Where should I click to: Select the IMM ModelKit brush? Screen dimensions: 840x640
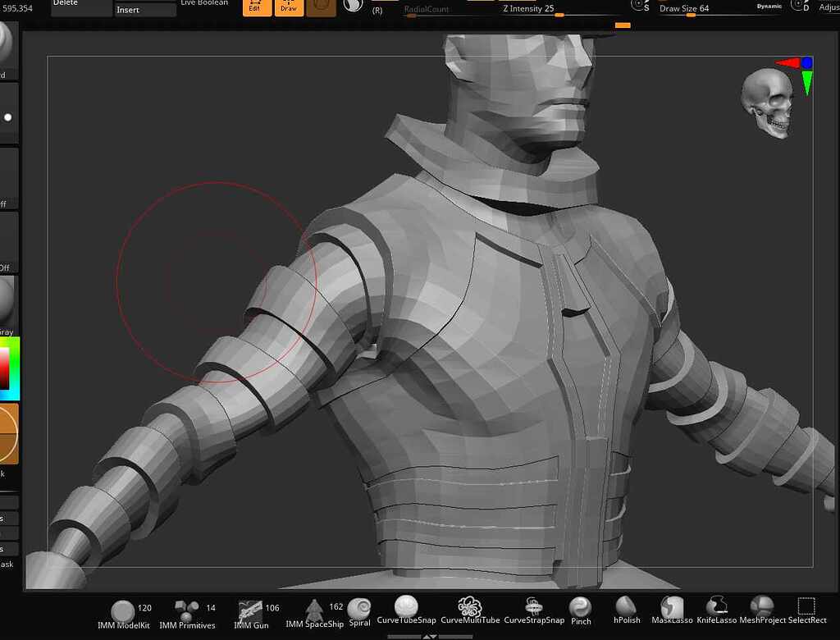click(x=122, y=611)
